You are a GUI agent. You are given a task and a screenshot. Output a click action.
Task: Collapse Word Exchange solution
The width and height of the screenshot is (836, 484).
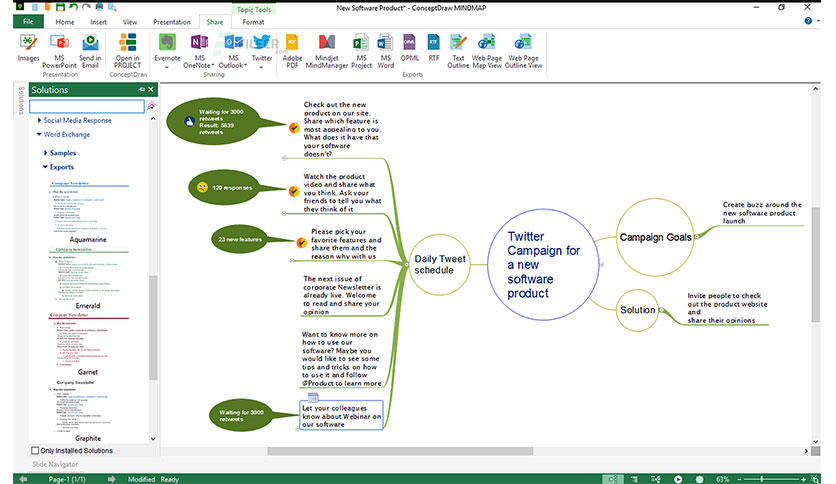click(x=39, y=134)
